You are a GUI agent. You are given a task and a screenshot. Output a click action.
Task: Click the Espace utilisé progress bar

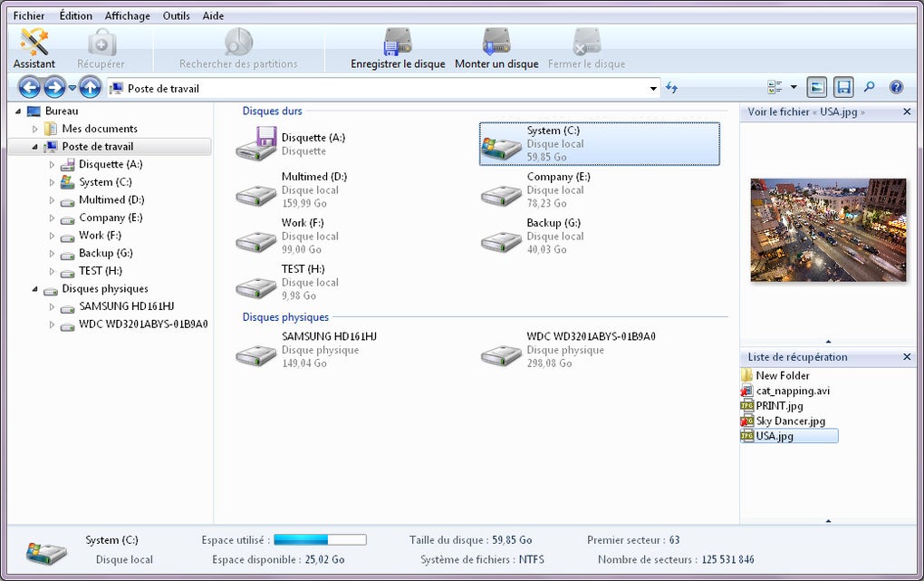[x=320, y=539]
